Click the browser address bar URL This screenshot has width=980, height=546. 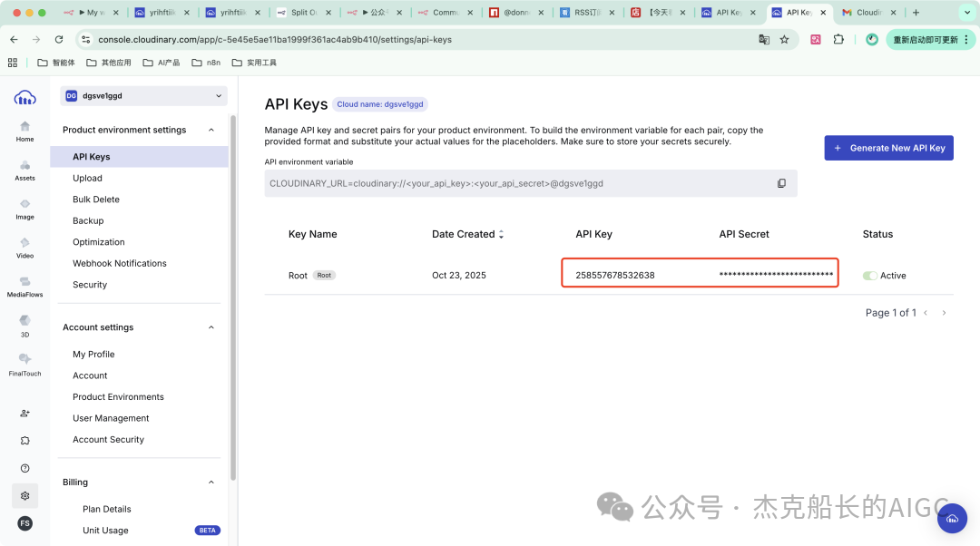(275, 39)
